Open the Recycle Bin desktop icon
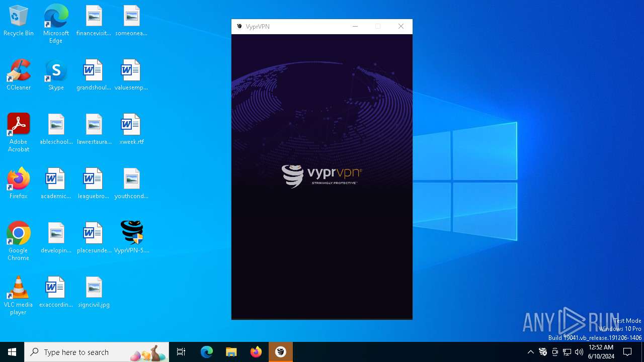 coord(19,21)
